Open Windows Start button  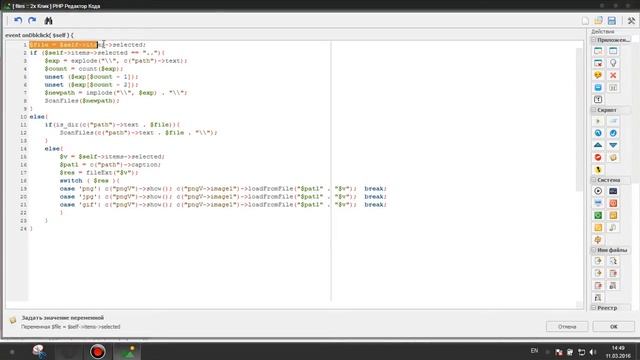click(x=12, y=351)
